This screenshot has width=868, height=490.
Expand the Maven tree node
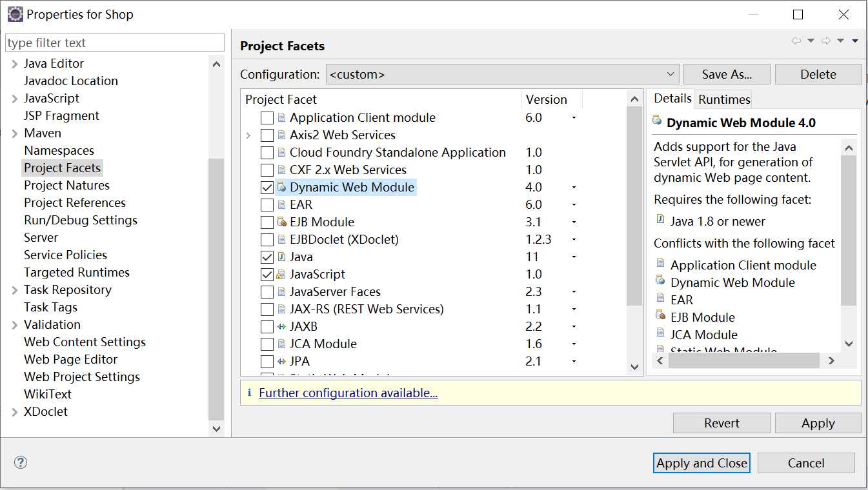tap(15, 133)
